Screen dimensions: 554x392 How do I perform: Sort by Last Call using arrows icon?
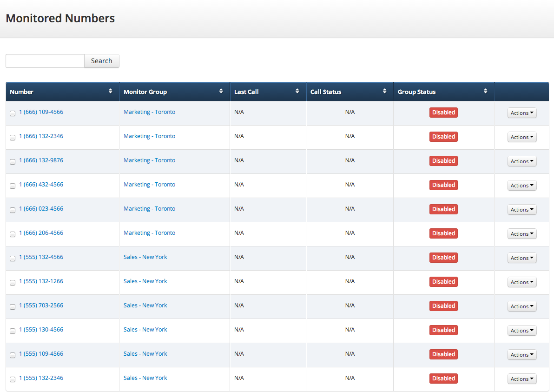coord(297,92)
